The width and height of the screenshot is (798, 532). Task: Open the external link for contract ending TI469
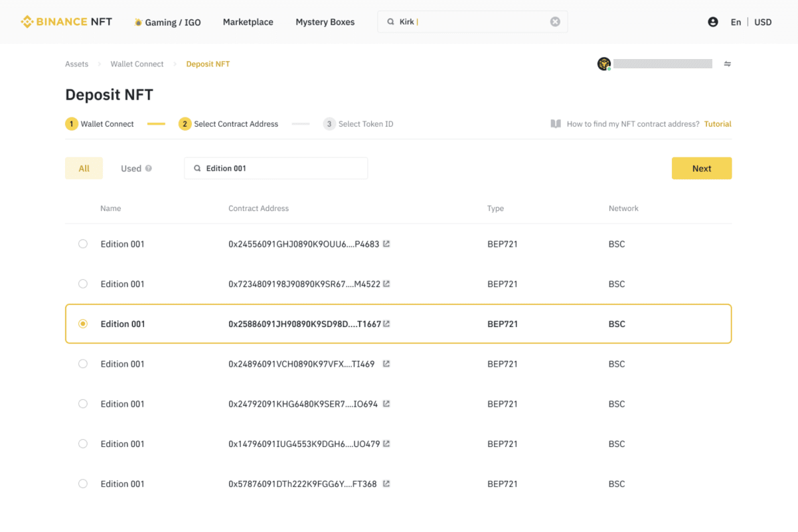[x=386, y=364]
